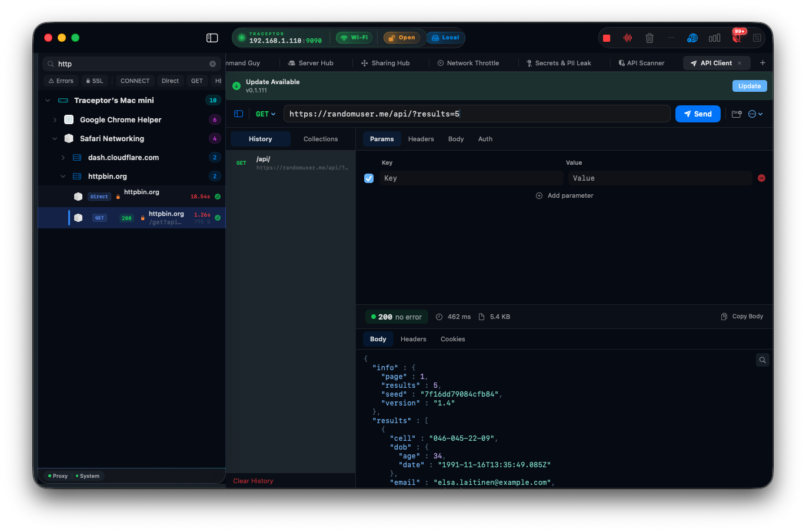Toggle the Wi-Fi network pill
Screen dimensions: 806x532
pos(354,38)
